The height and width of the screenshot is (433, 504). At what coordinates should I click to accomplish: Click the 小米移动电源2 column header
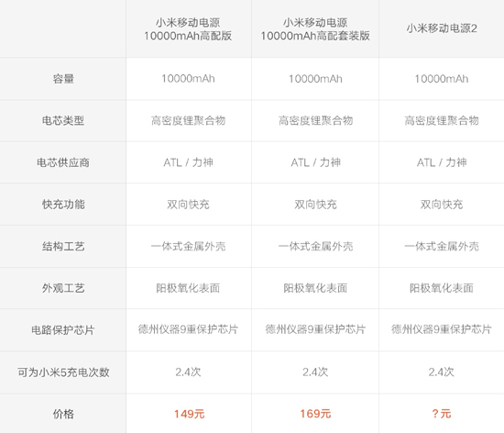pos(442,28)
